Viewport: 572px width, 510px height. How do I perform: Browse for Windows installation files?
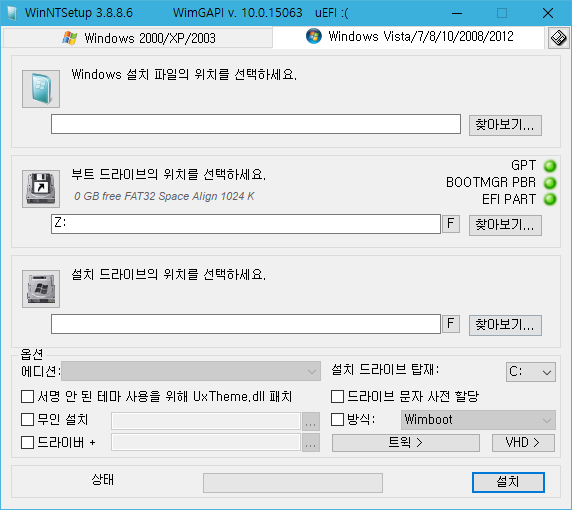[x=505, y=125]
